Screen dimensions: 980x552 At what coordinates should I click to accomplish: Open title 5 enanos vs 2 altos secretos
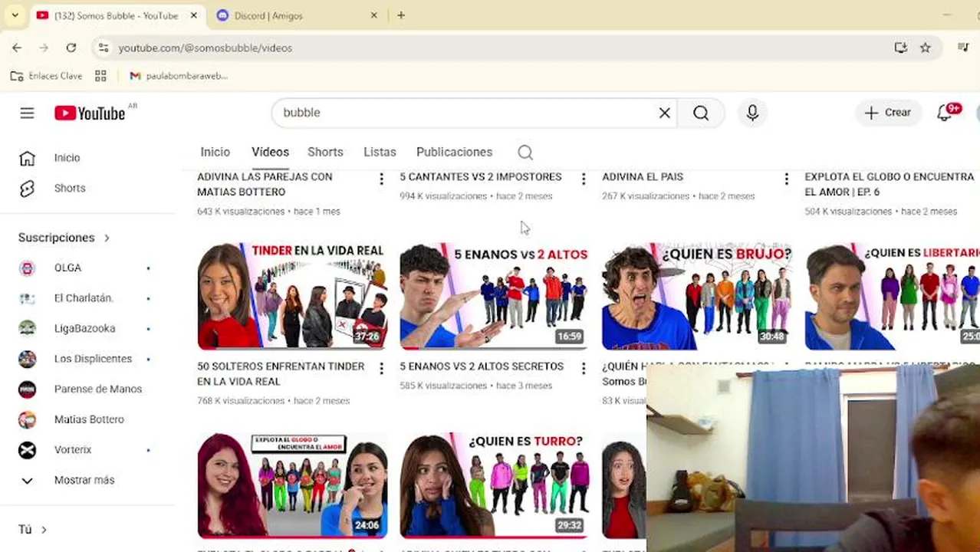pos(482,366)
